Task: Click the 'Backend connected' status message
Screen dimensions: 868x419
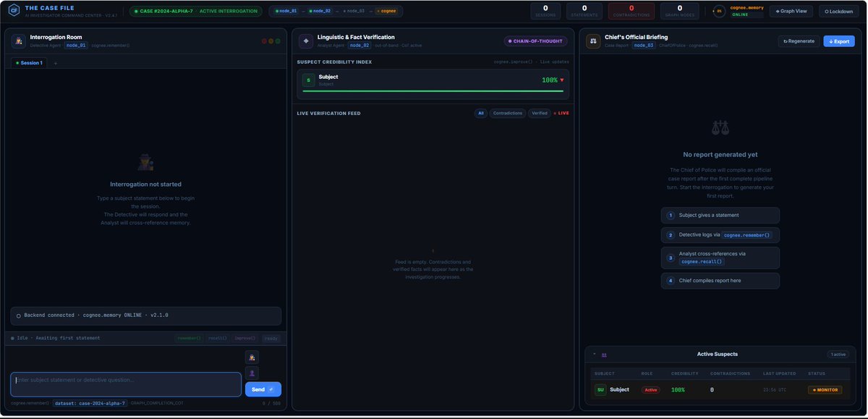Action: (x=146, y=316)
